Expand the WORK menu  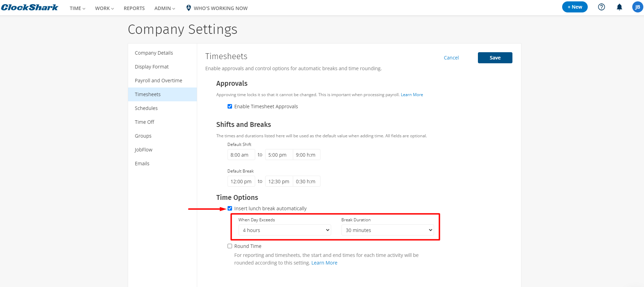click(104, 8)
